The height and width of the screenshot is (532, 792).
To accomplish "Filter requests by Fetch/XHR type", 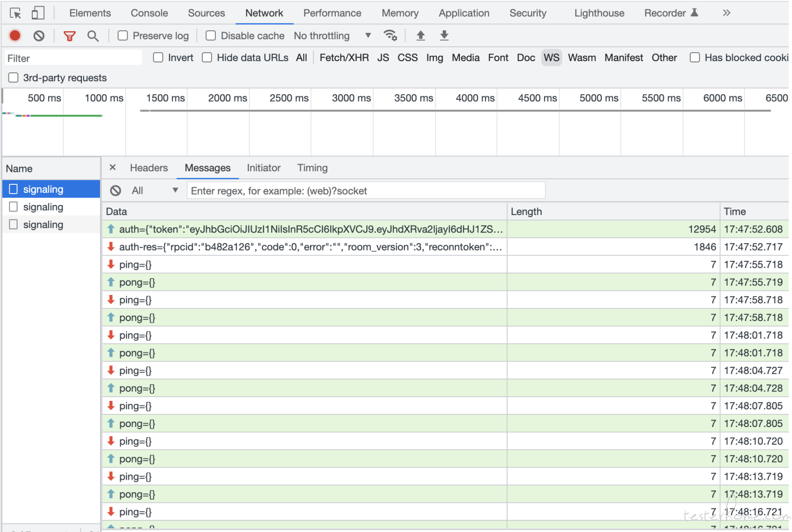I will click(x=344, y=57).
